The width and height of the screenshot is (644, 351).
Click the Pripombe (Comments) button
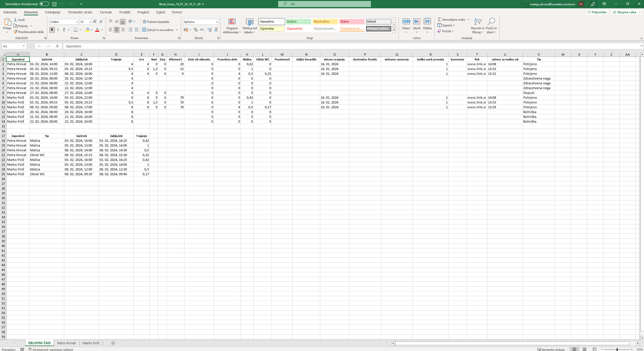597,12
